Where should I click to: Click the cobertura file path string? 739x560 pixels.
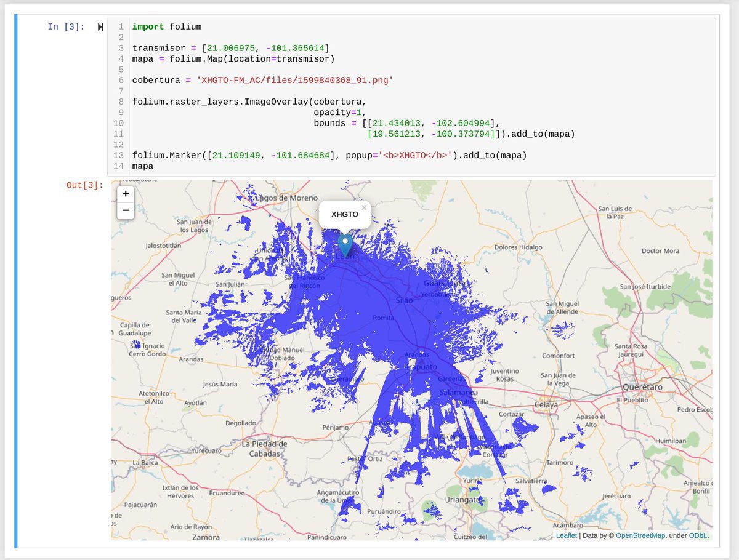[294, 80]
